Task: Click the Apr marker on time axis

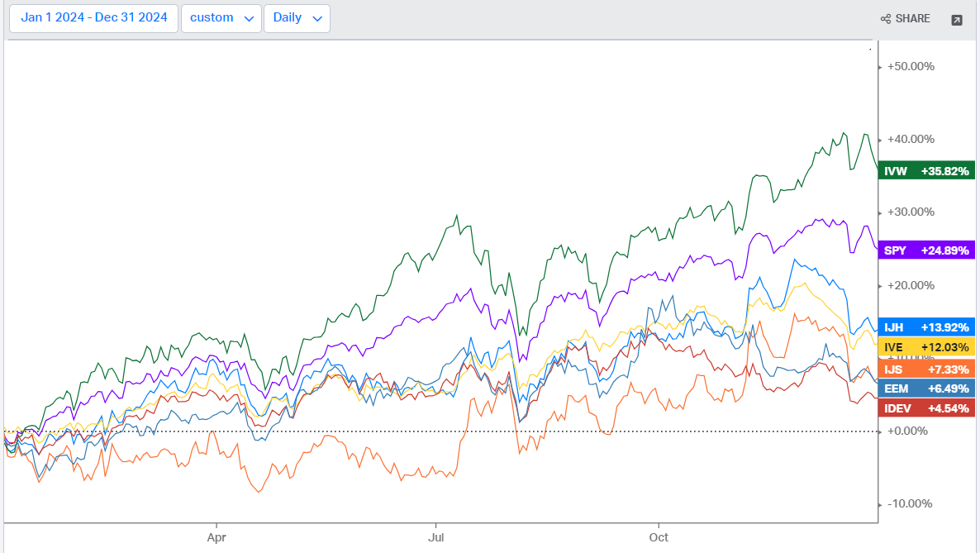Action: [x=216, y=536]
